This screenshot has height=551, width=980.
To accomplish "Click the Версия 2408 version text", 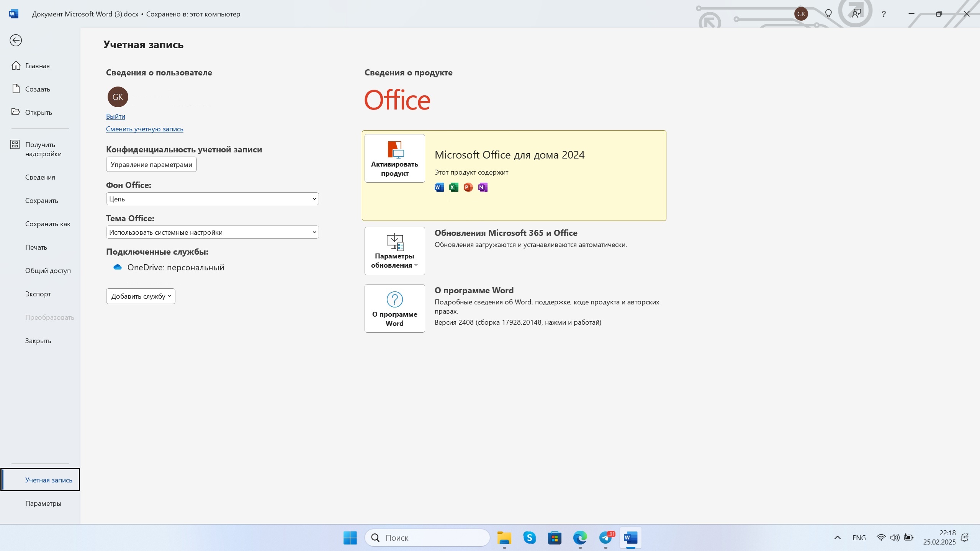I will 518,322.
